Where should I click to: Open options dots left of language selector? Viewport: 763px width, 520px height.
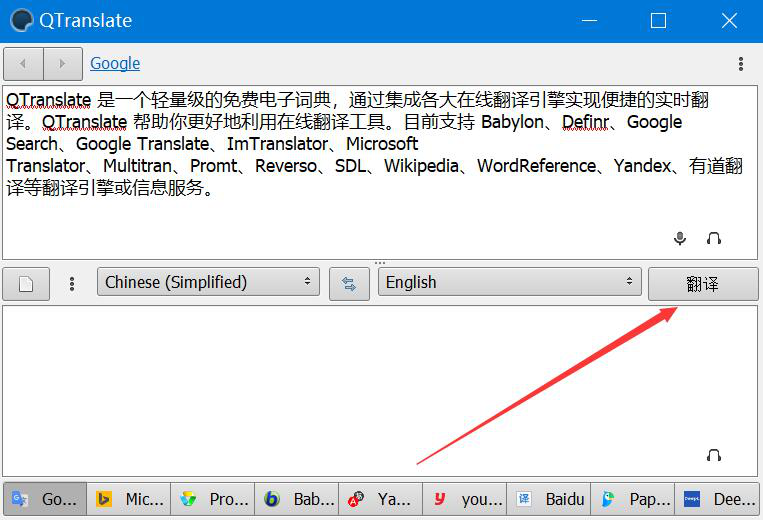[x=72, y=284]
